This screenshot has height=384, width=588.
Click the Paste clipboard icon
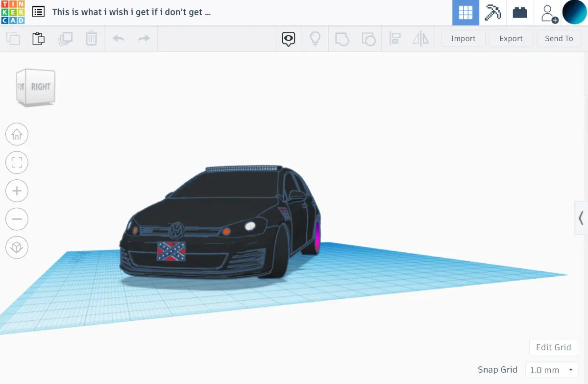pyautogui.click(x=39, y=39)
